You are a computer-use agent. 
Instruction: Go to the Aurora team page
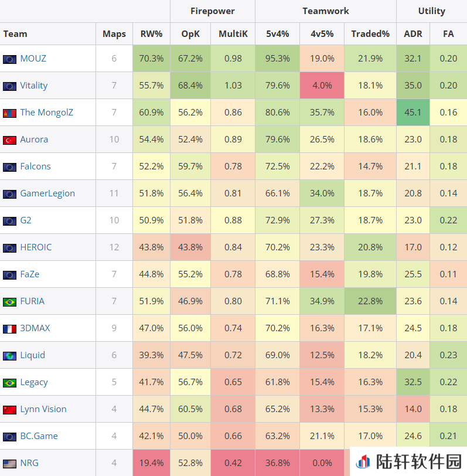point(34,140)
